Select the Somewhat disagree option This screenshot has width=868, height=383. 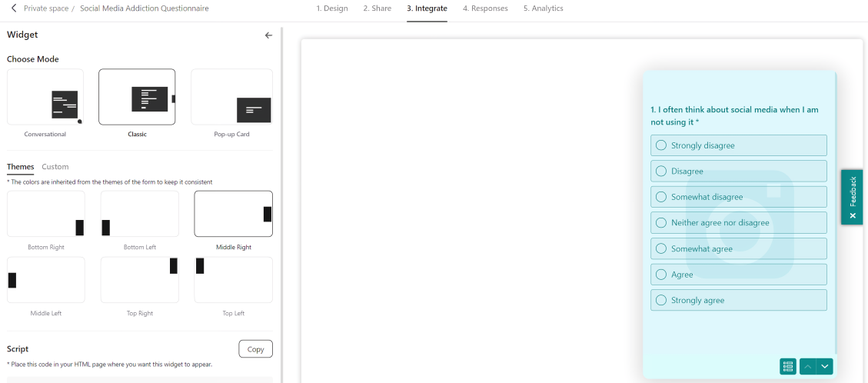tap(739, 197)
